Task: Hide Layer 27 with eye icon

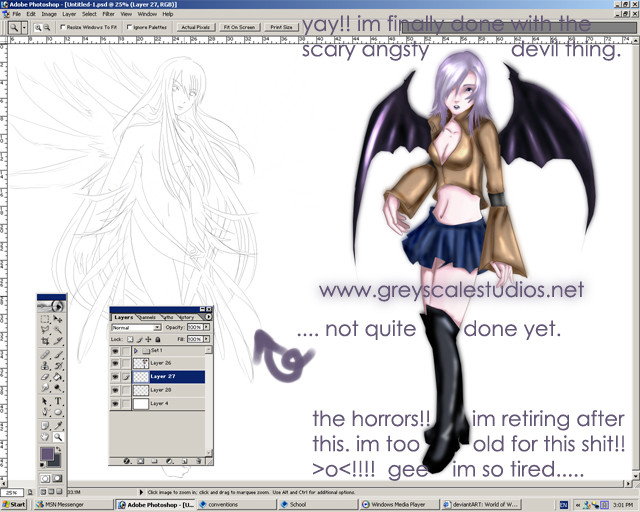Action: click(116, 376)
